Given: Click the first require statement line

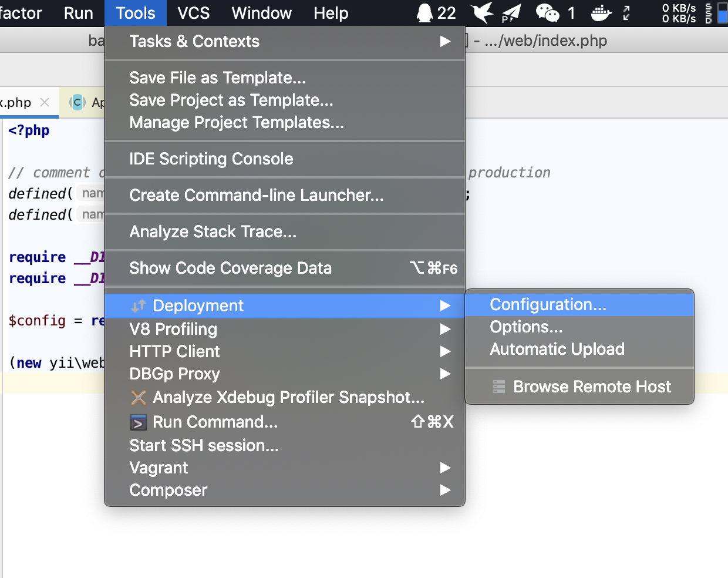Looking at the screenshot, I should click(56, 257).
